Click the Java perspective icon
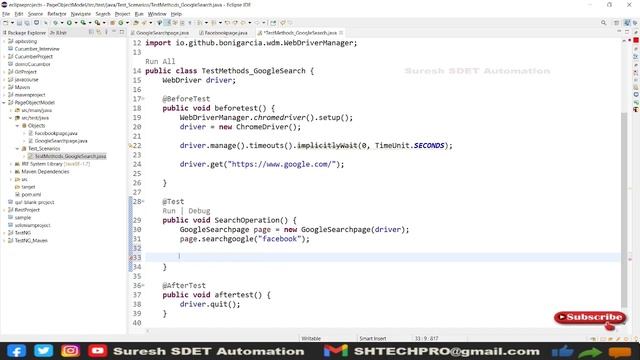 pyautogui.click(x=627, y=23)
